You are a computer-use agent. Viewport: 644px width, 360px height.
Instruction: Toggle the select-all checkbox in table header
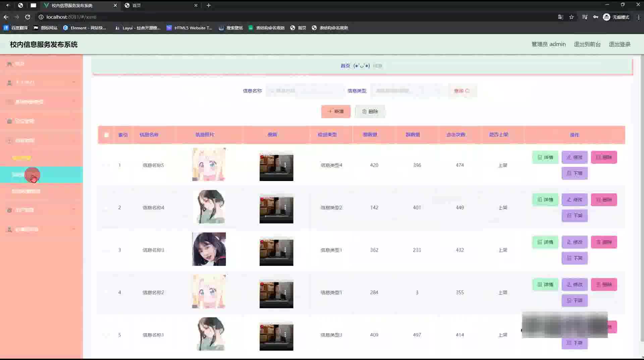(106, 135)
